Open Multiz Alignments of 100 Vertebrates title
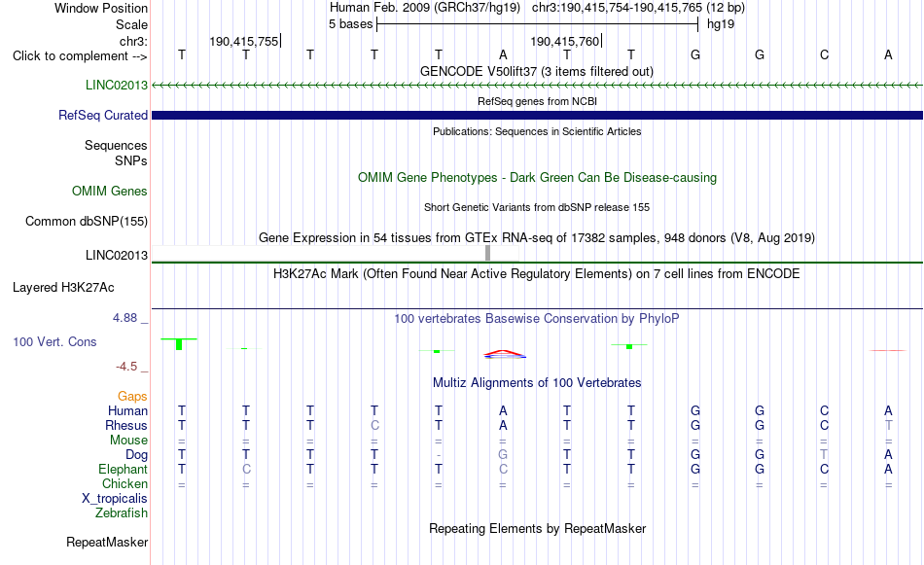 pos(537,382)
